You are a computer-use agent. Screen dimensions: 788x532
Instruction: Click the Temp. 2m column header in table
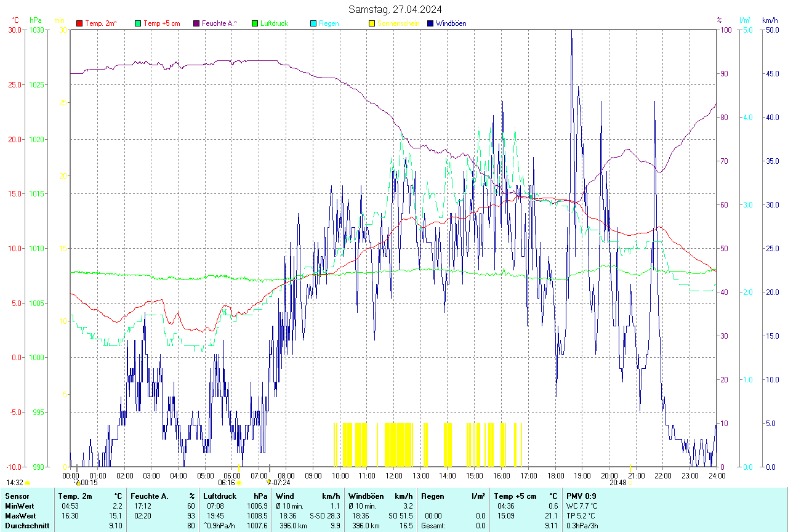tap(75, 496)
